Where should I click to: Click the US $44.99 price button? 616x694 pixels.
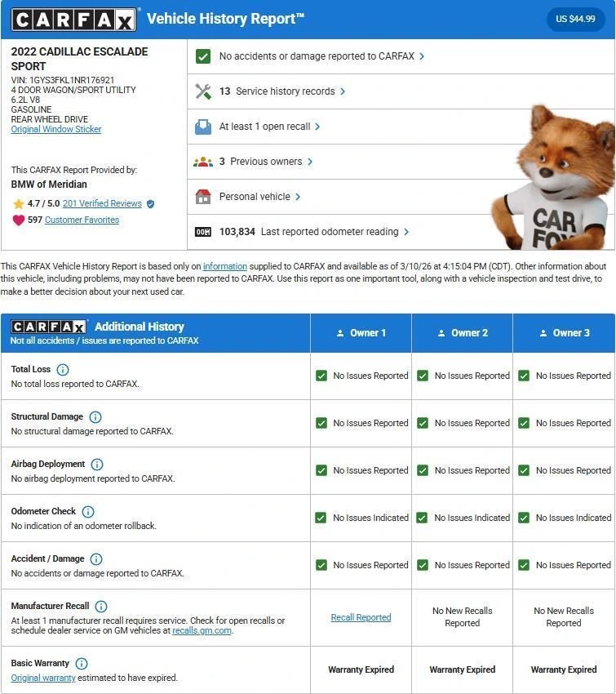(x=575, y=19)
